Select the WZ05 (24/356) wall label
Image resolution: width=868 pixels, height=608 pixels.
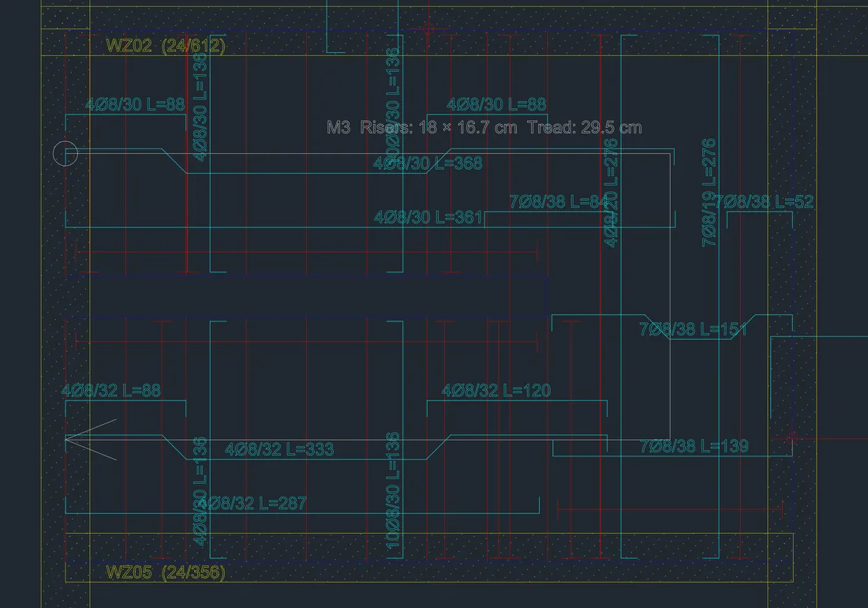pyautogui.click(x=166, y=572)
